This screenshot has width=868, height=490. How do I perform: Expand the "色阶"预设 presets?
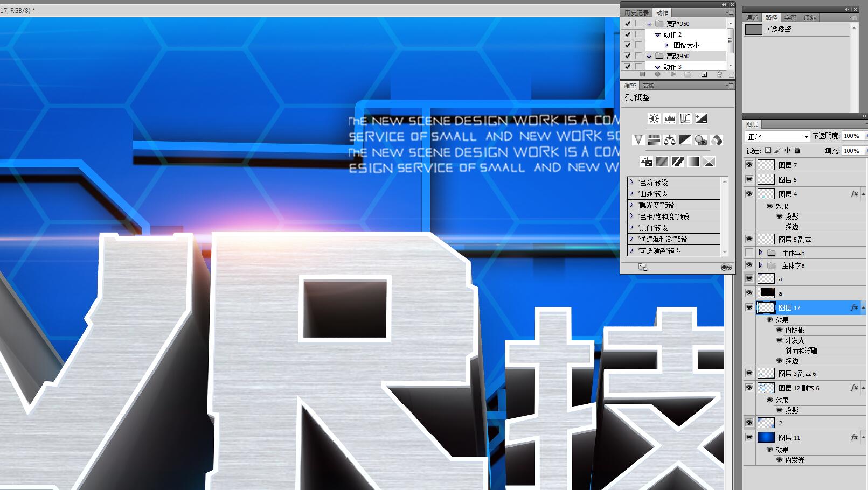tap(631, 182)
